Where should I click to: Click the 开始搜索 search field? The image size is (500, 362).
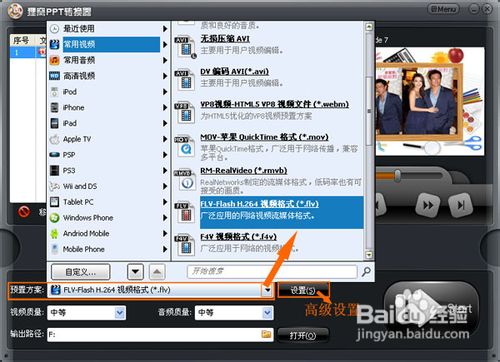[x=272, y=272]
